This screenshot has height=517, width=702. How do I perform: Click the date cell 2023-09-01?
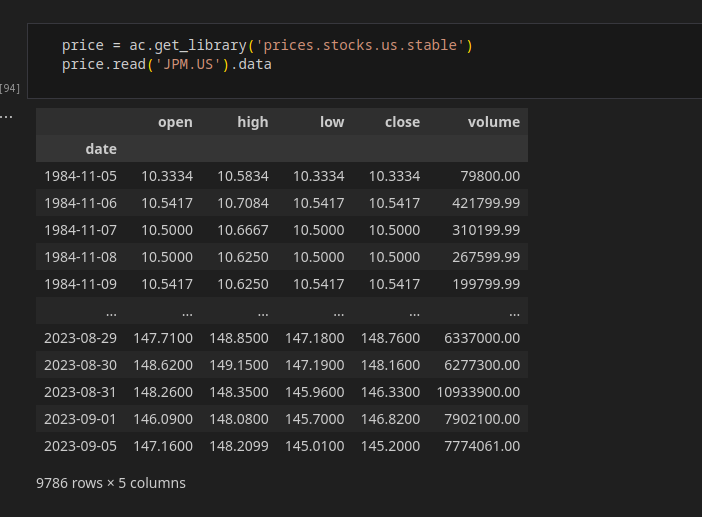(81, 419)
